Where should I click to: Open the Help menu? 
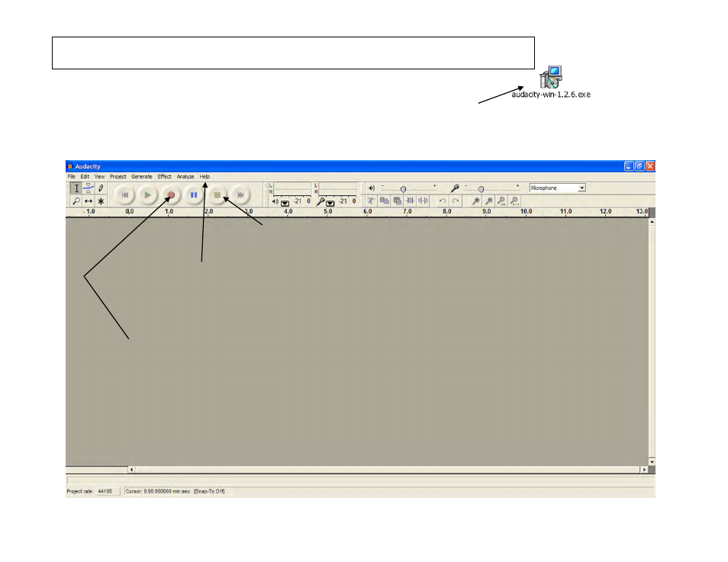205,177
